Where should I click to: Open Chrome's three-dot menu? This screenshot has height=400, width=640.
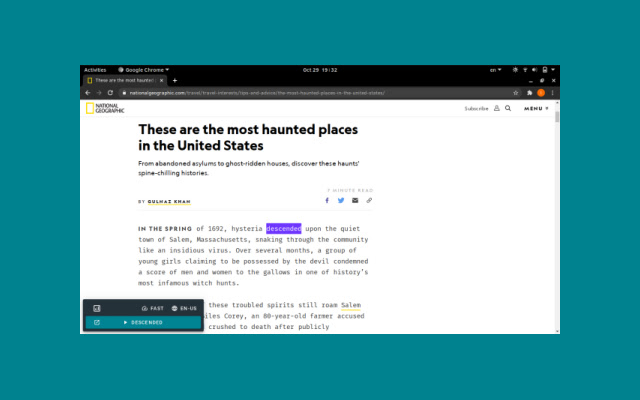[552, 93]
